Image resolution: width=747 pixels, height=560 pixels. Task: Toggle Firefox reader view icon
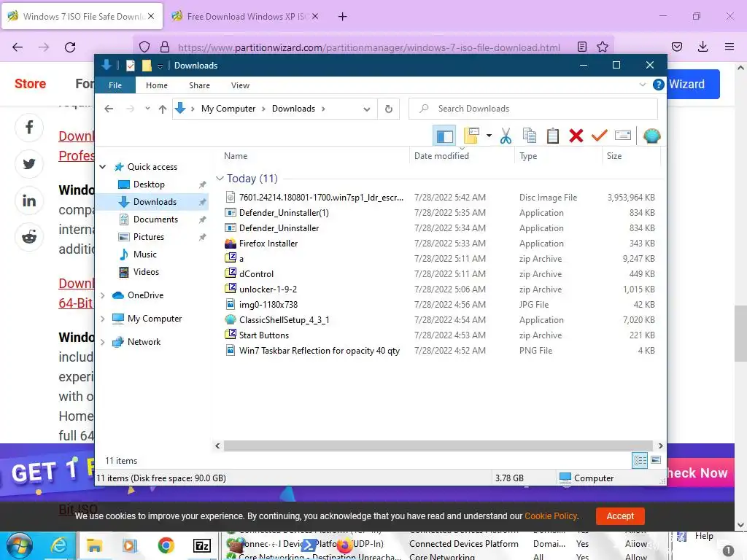pyautogui.click(x=581, y=47)
